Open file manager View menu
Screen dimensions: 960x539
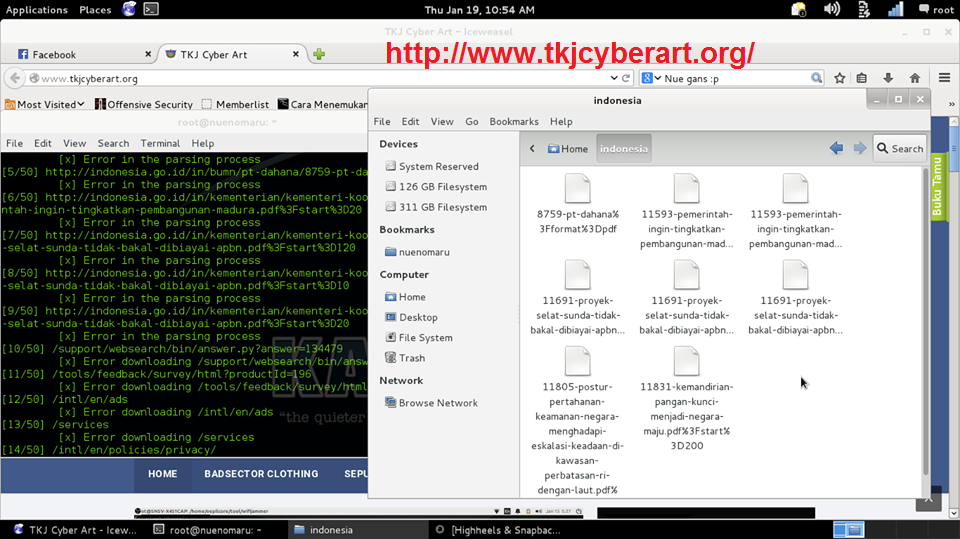[x=441, y=122]
